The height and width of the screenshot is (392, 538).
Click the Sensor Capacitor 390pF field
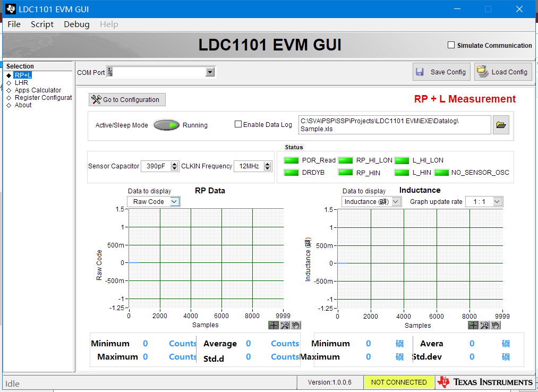pos(156,166)
